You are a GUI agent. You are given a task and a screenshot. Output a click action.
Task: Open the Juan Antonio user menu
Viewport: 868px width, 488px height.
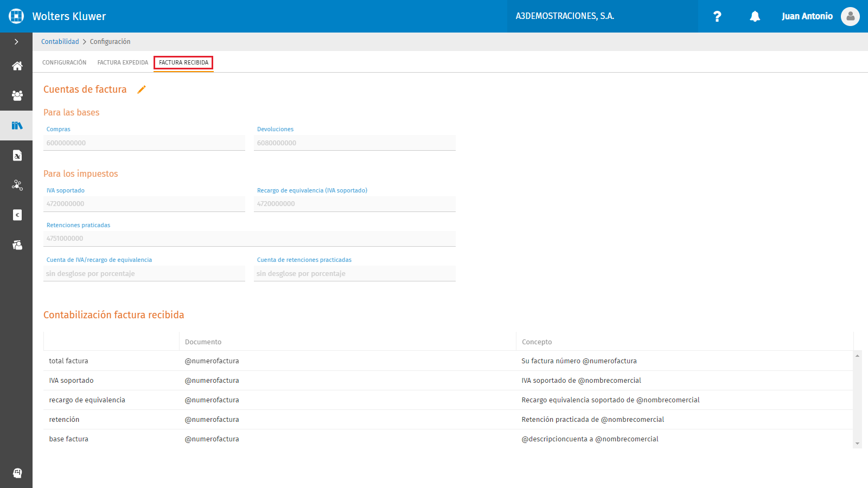click(x=807, y=16)
